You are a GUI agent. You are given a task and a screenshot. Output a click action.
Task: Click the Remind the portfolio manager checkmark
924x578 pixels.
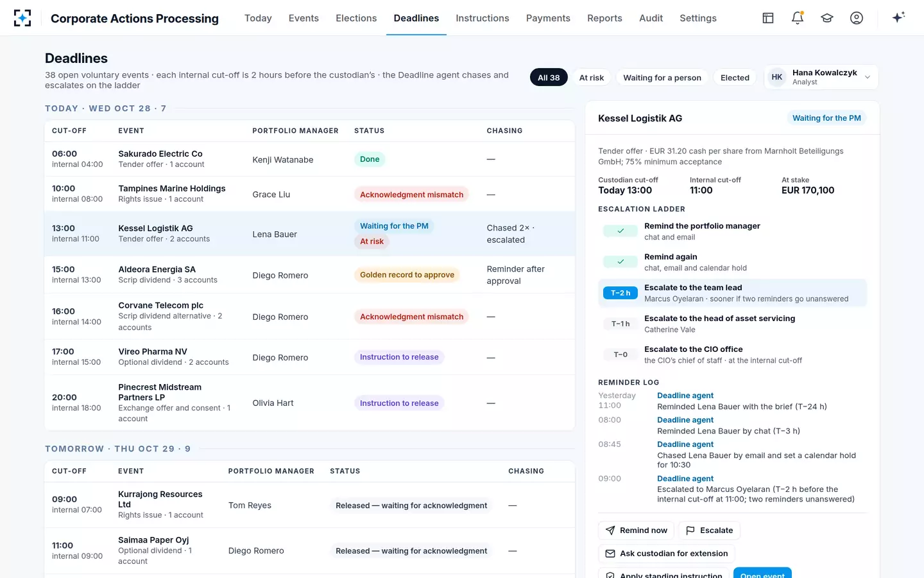coord(620,231)
